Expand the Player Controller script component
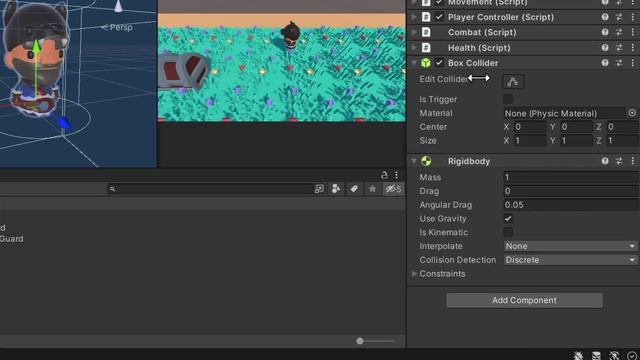The image size is (640, 360). tap(414, 17)
